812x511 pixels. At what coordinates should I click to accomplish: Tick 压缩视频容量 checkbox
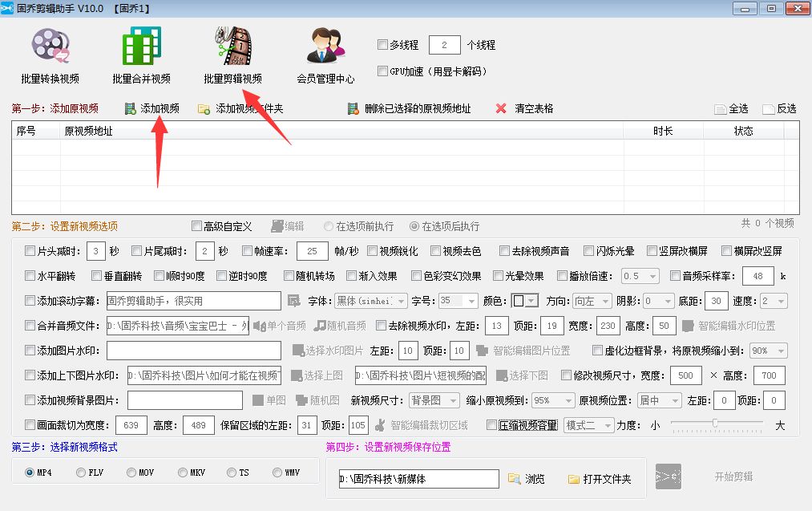coord(492,425)
